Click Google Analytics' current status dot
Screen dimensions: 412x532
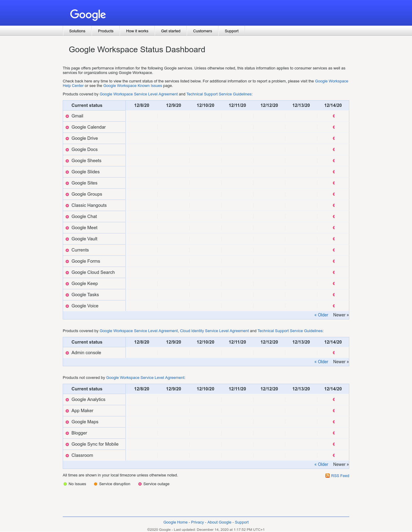click(x=67, y=400)
